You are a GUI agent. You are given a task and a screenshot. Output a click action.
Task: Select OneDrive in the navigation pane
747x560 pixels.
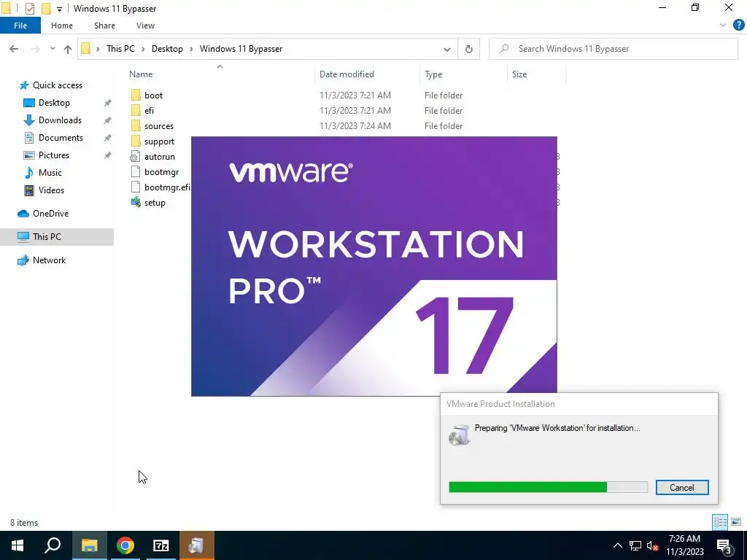click(50, 214)
